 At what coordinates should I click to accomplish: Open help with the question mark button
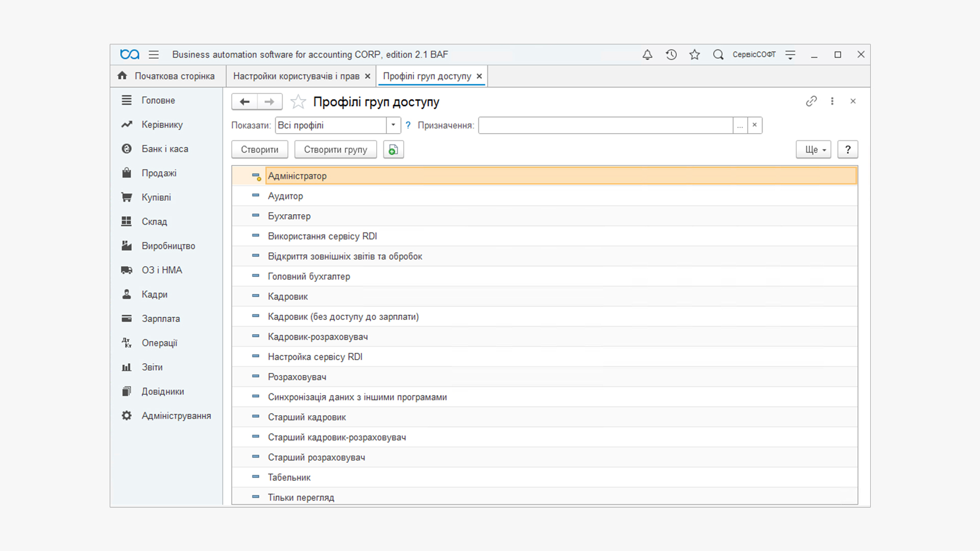pyautogui.click(x=848, y=149)
